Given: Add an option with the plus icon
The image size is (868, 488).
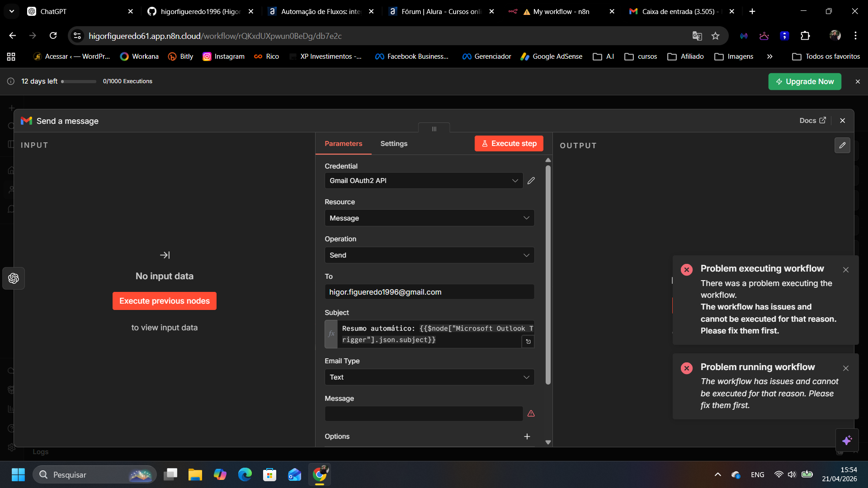Looking at the screenshot, I should [527, 436].
